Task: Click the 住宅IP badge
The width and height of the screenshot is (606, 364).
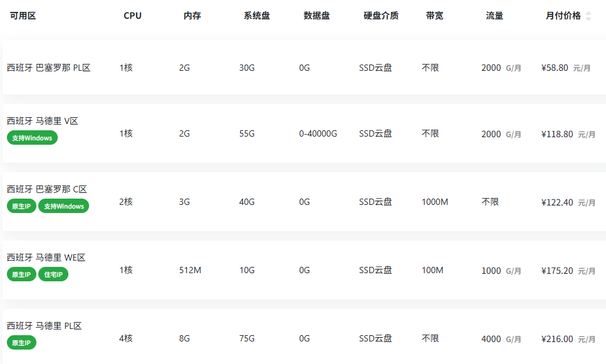Action: [53, 274]
